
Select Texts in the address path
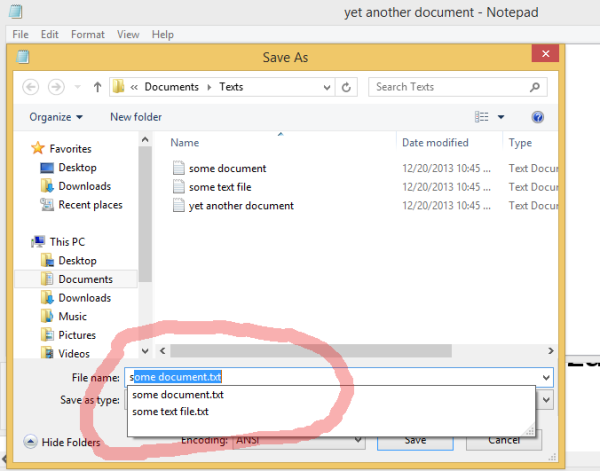[231, 87]
